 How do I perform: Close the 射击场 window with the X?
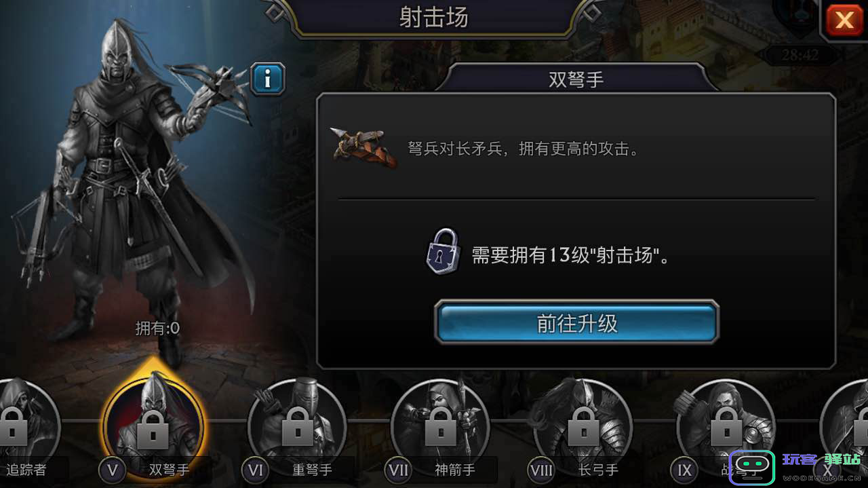[x=844, y=20]
